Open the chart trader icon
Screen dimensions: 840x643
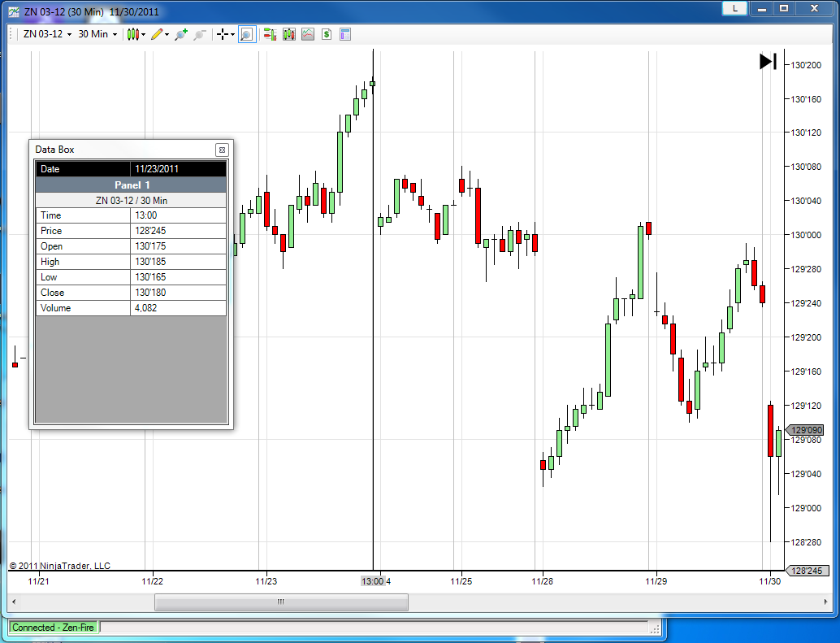click(x=270, y=34)
